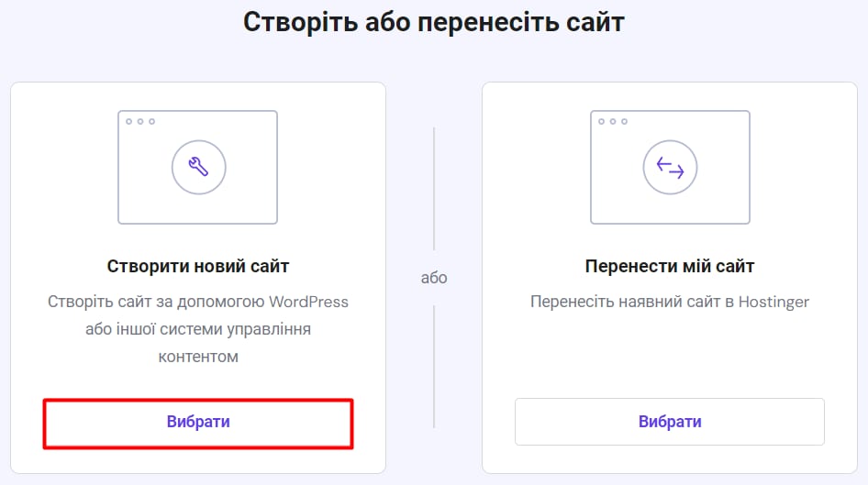Click the word WordPress in the description
Viewport: 868px width, 485px height.
click(x=308, y=302)
